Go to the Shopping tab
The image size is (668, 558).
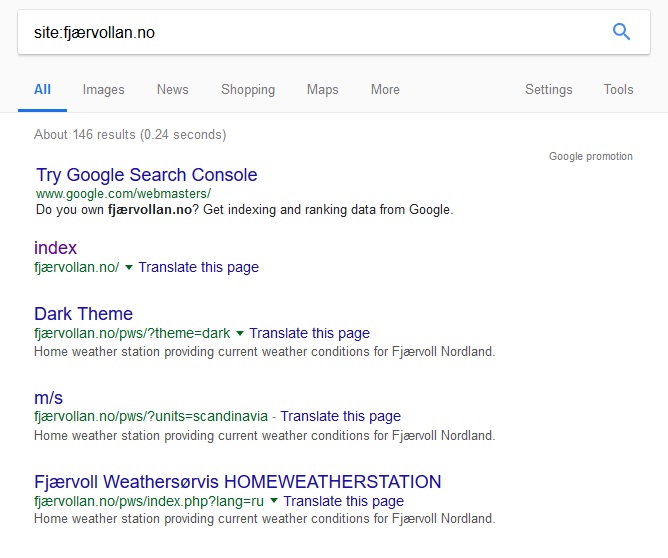click(x=248, y=89)
